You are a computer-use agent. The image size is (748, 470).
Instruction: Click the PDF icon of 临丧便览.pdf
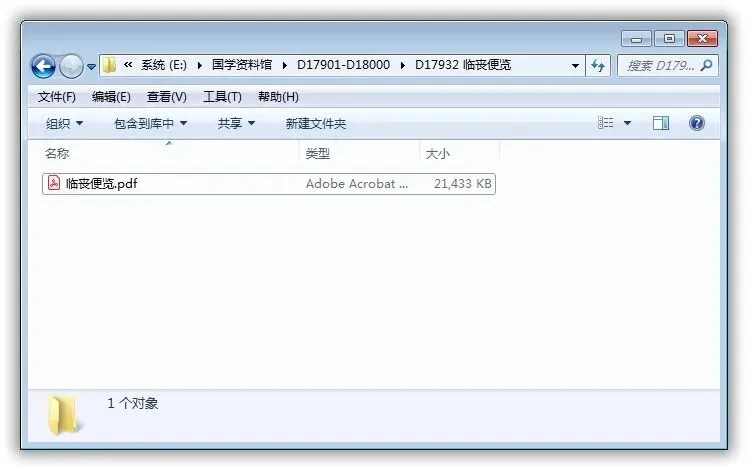coord(54,183)
